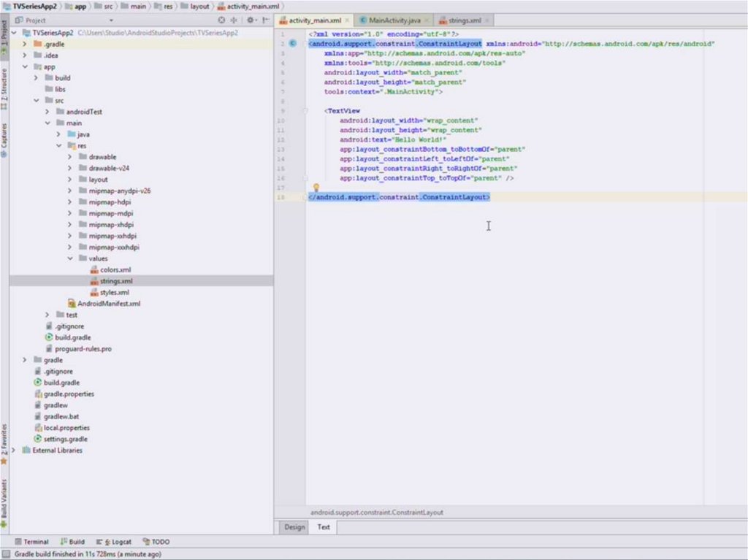The image size is (748, 560).
Task: Open AndroidManifest.xml in project tree
Action: [x=108, y=304]
